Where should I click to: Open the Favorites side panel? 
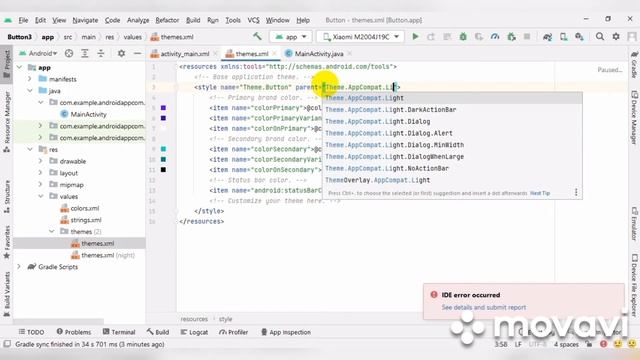pyautogui.click(x=7, y=242)
